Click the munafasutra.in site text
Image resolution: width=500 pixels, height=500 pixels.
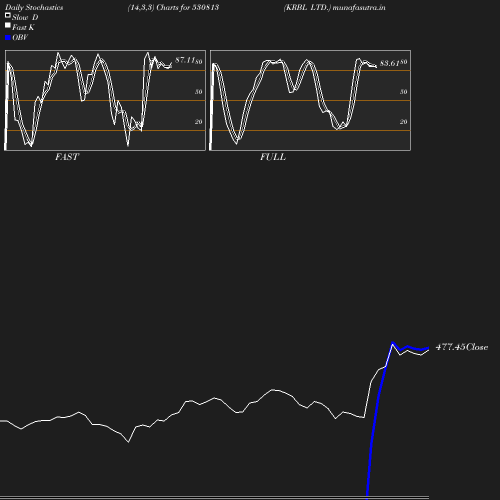[359, 7]
